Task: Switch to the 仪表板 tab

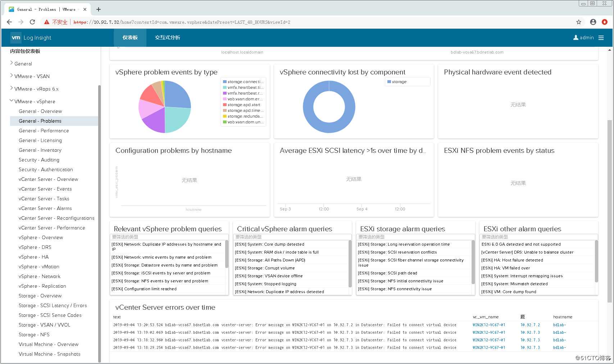Action: (x=130, y=37)
